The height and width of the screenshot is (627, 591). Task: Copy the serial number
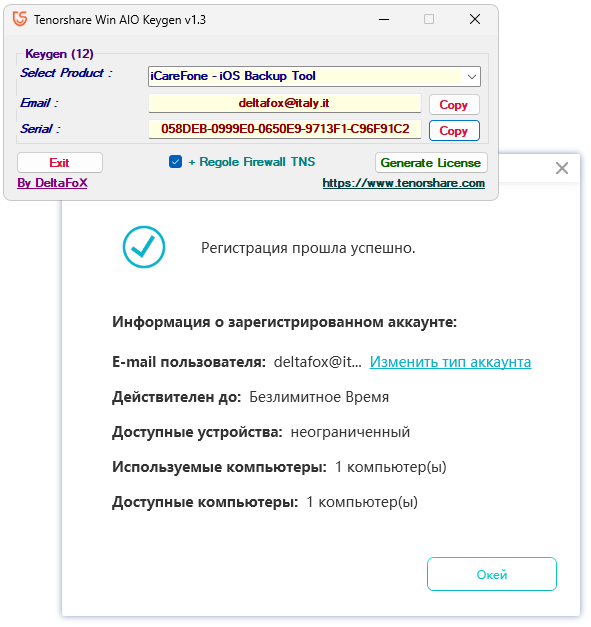453,131
